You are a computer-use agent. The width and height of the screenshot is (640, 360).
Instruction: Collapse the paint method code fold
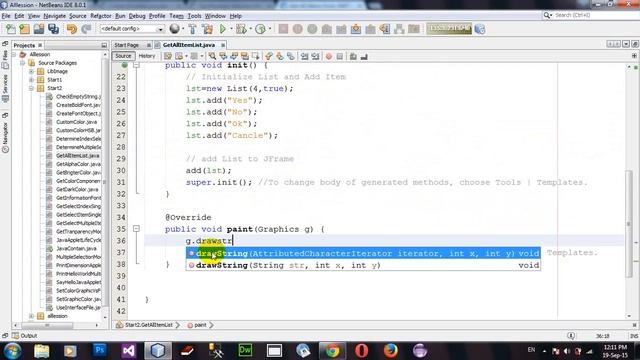tap(136, 229)
